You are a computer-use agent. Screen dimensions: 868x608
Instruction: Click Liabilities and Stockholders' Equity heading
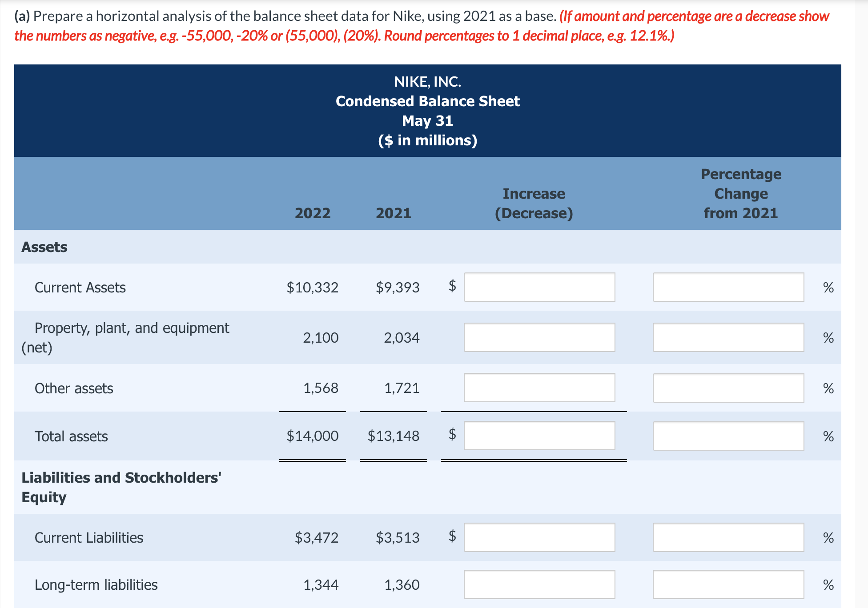pyautogui.click(x=121, y=487)
